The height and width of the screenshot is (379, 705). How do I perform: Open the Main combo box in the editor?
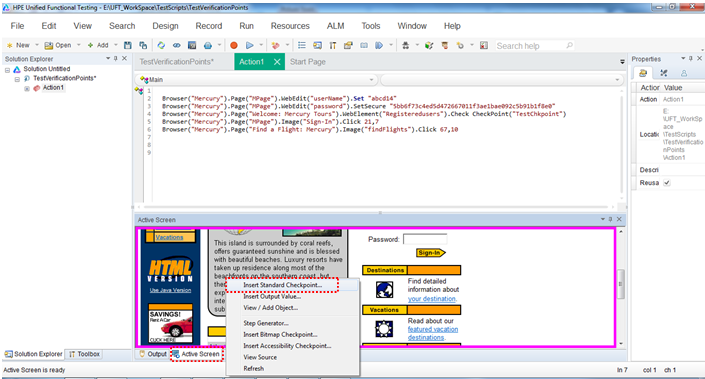256,80
